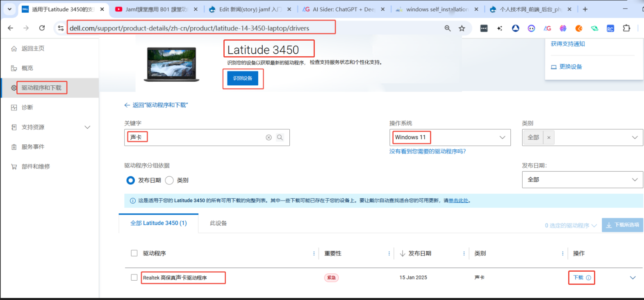Click the 返回"驱动程序和下载" back link
The height and width of the screenshot is (300, 644).
(156, 105)
